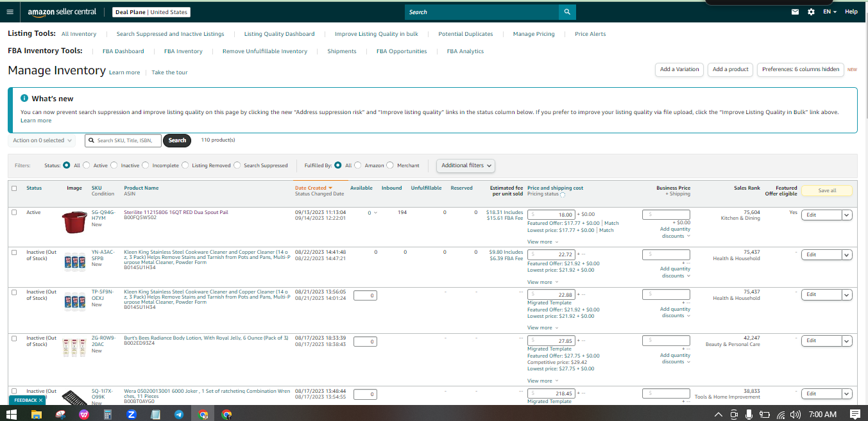Open the settings gear icon in header

[x=811, y=12]
